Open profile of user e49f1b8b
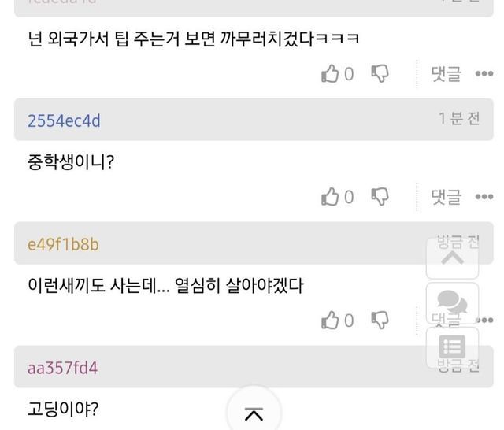This screenshot has width=504, height=430. tap(63, 244)
